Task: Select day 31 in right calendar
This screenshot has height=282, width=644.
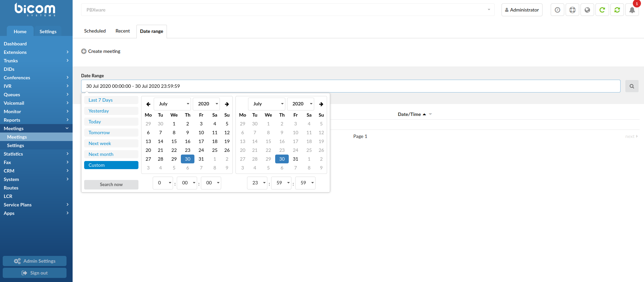Action: click(x=296, y=159)
